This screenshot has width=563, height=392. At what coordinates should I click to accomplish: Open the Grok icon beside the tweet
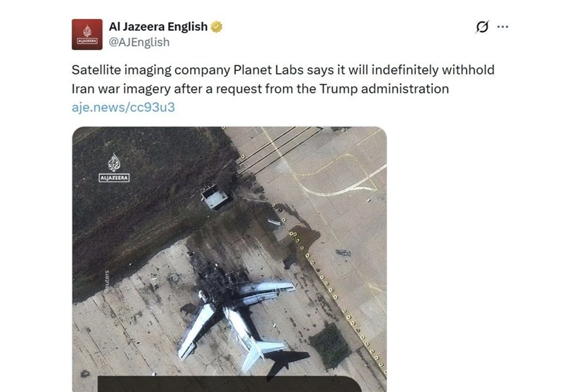pos(482,27)
